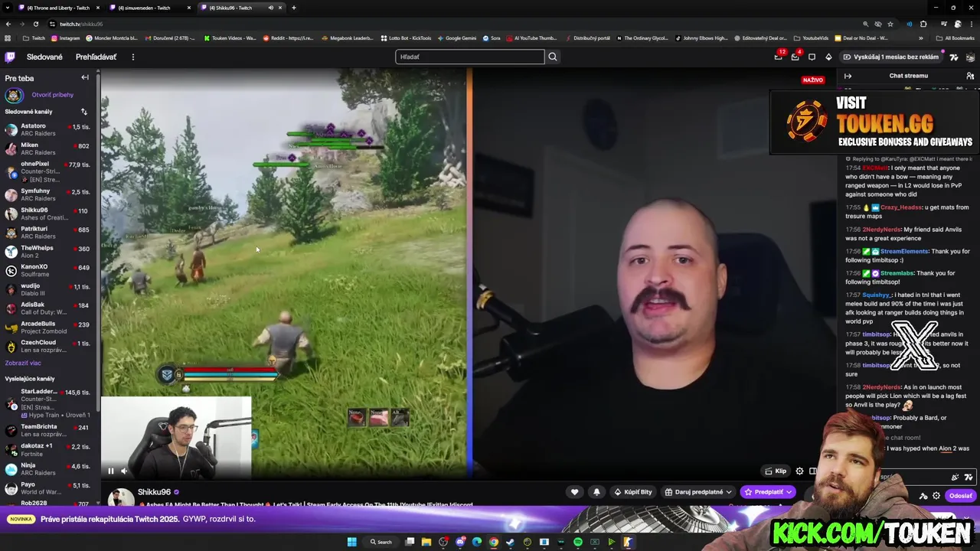Open the Touken.gg visit banner
980x551 pixels.
click(x=874, y=122)
